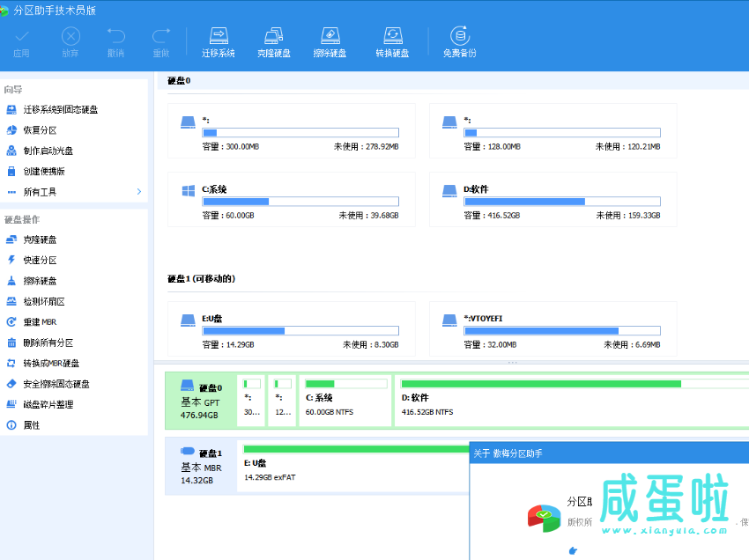This screenshot has height=560, width=749.
Task: Click the trash icon beside 删除所有分区
Action: (x=11, y=343)
